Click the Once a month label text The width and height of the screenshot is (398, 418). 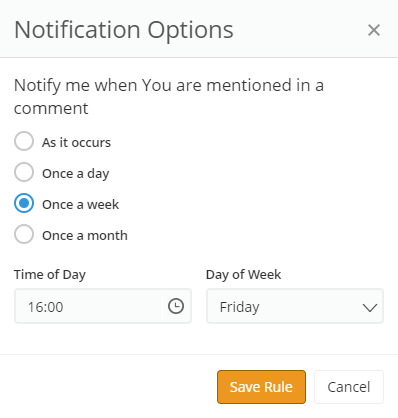pos(85,235)
